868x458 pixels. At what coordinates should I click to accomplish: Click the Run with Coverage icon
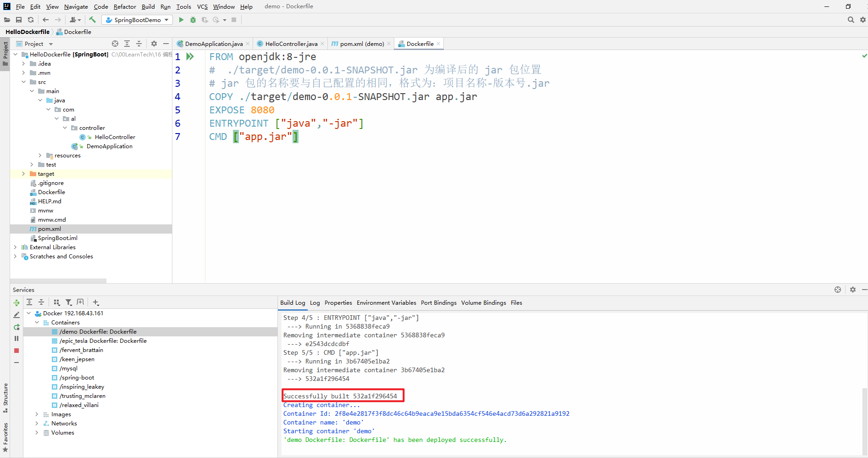205,20
